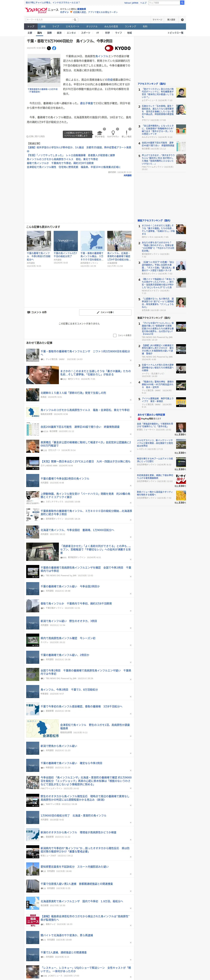Screen dimensions: 210x980
Task: Select the エンタメ category tab
Action: (71, 33)
